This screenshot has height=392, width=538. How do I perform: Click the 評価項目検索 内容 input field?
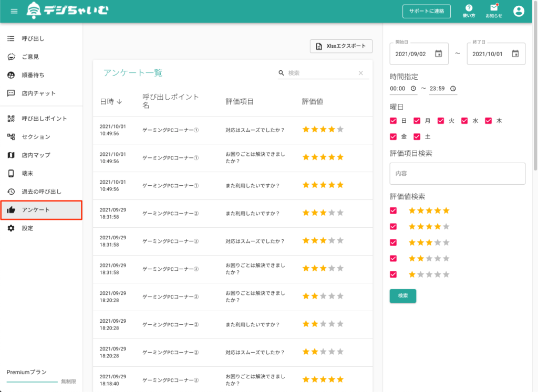click(458, 173)
